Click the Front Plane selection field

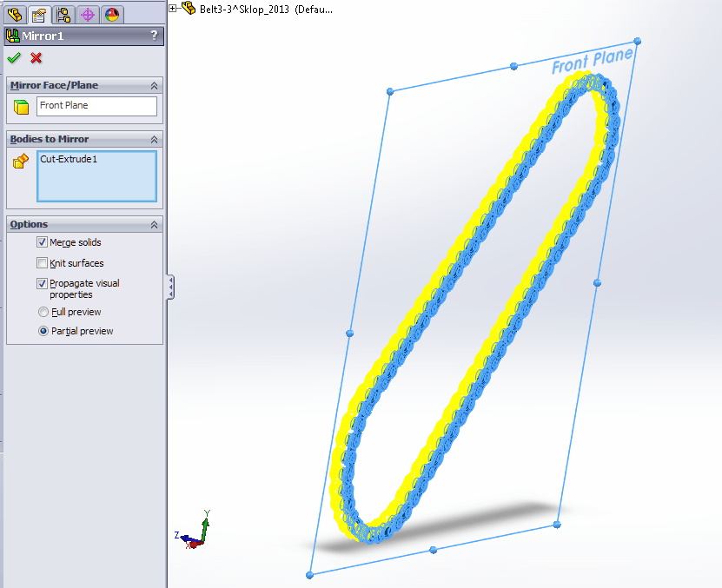point(96,106)
